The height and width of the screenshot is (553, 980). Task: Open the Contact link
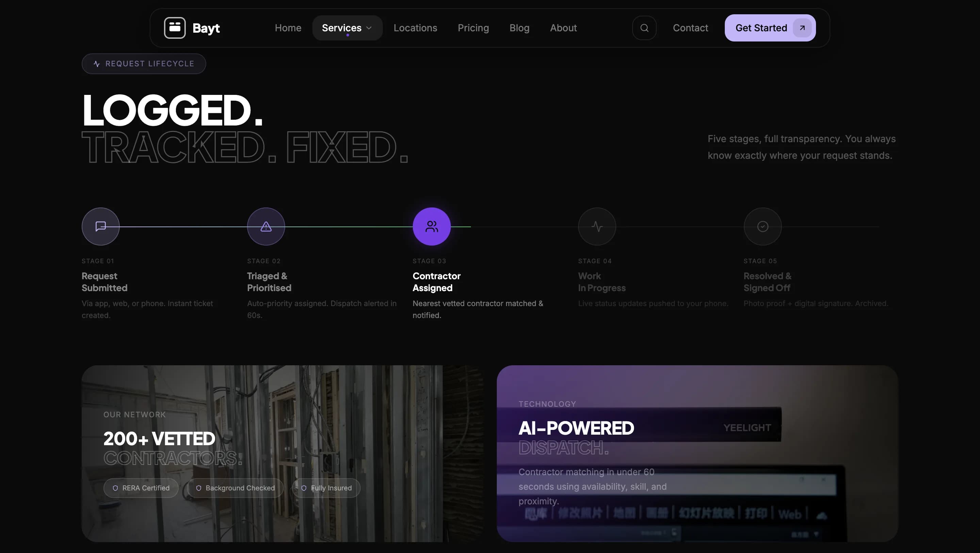[x=690, y=28]
